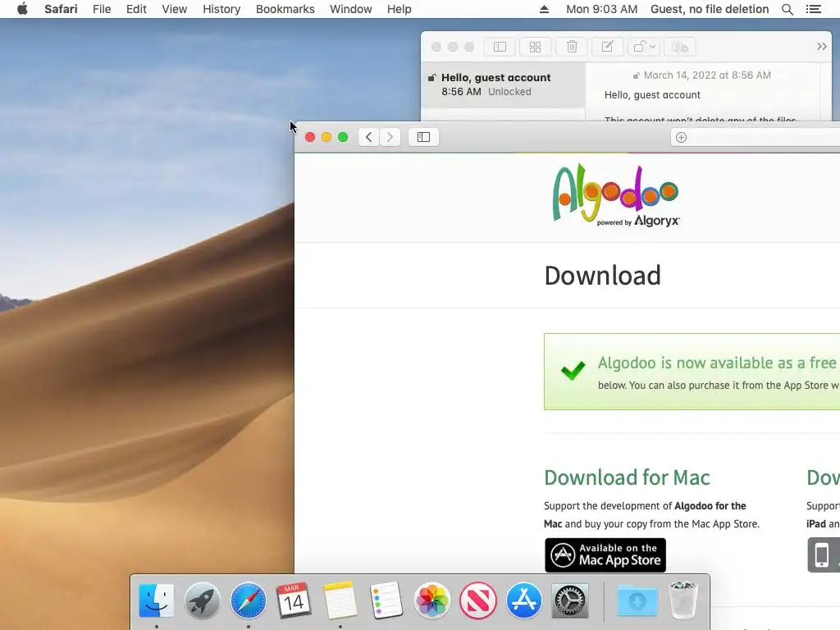The height and width of the screenshot is (630, 840).
Task: Open Reminders from the Dock
Action: click(x=386, y=600)
